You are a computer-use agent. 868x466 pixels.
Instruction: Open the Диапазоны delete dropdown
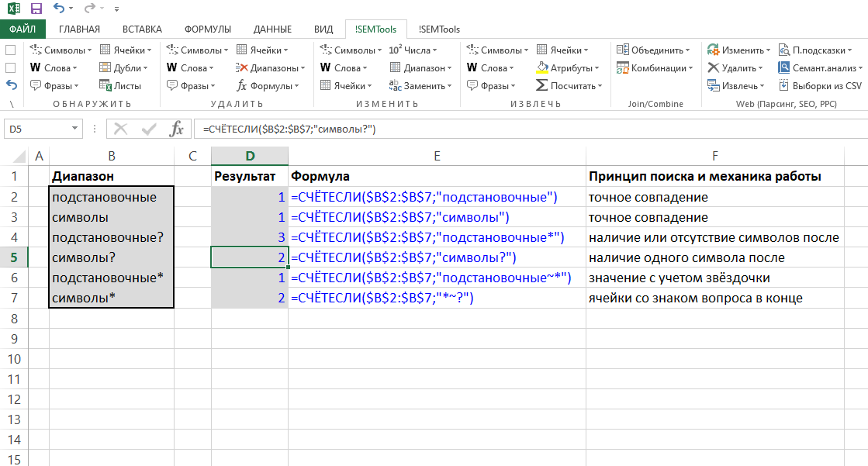pyautogui.click(x=270, y=67)
